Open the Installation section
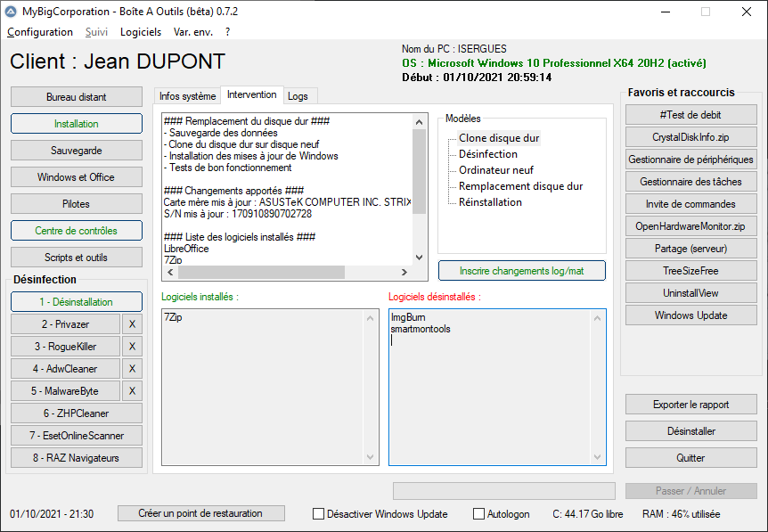Screen dimensions: 768x532 77,124
